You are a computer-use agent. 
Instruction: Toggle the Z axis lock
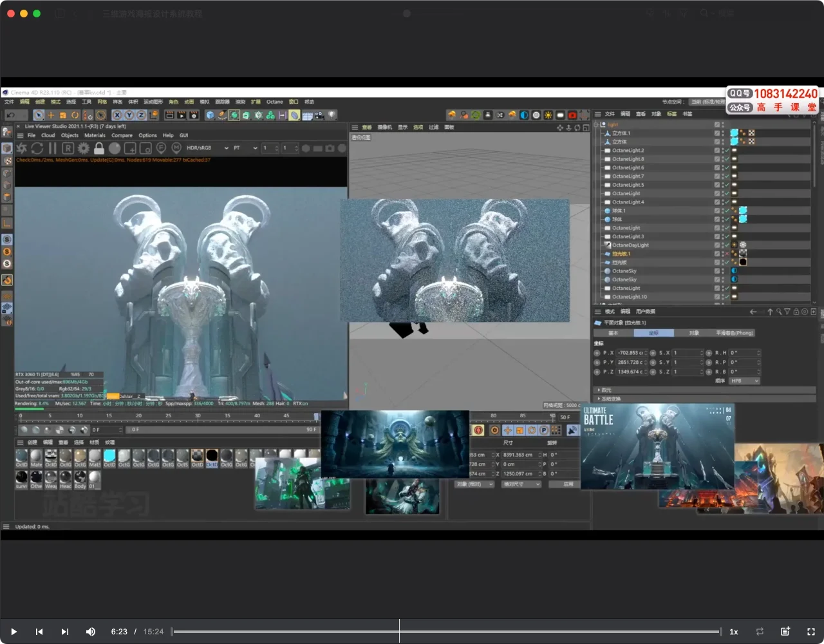click(141, 115)
